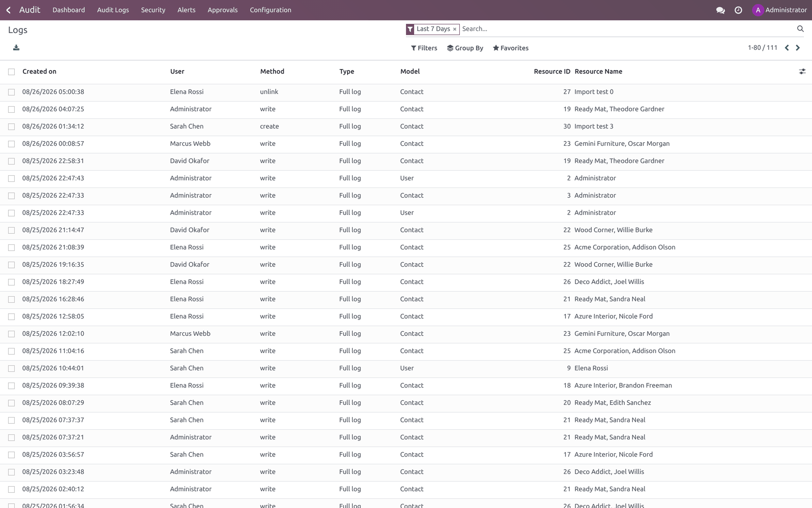Sort by User column header
The width and height of the screenshot is (812, 508).
[177, 72]
